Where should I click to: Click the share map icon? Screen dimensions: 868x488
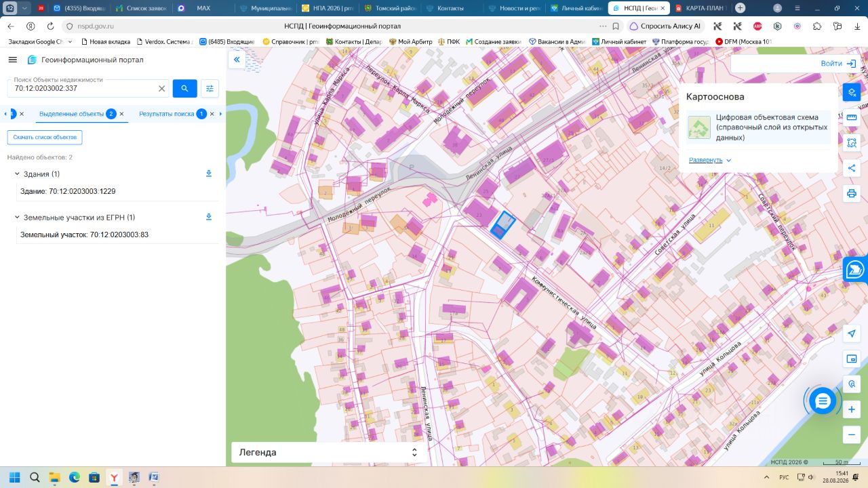(852, 168)
